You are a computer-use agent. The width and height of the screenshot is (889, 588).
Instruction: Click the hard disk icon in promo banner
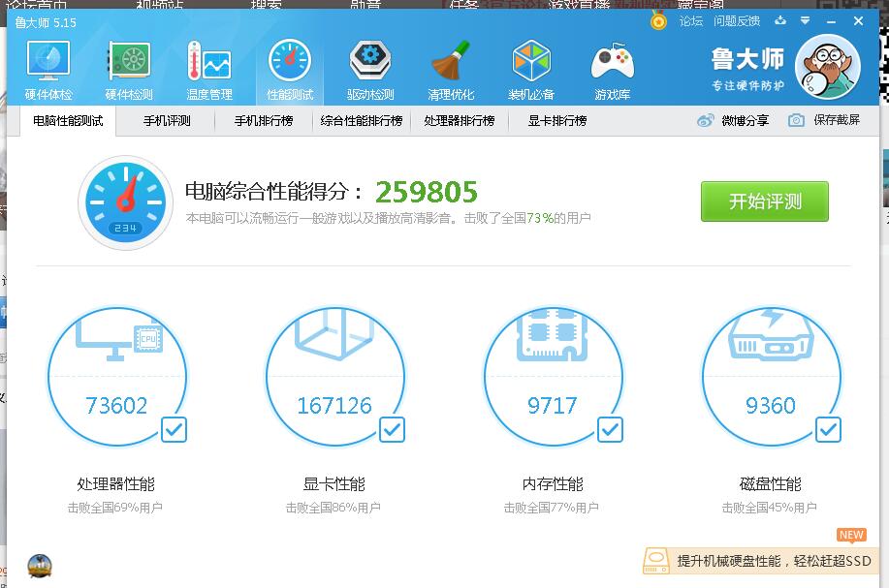(656, 561)
